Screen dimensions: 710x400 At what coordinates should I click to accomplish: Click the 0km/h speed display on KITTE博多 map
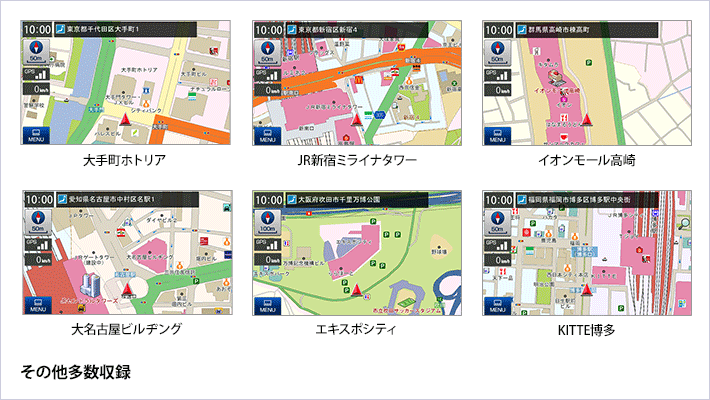coord(497,260)
